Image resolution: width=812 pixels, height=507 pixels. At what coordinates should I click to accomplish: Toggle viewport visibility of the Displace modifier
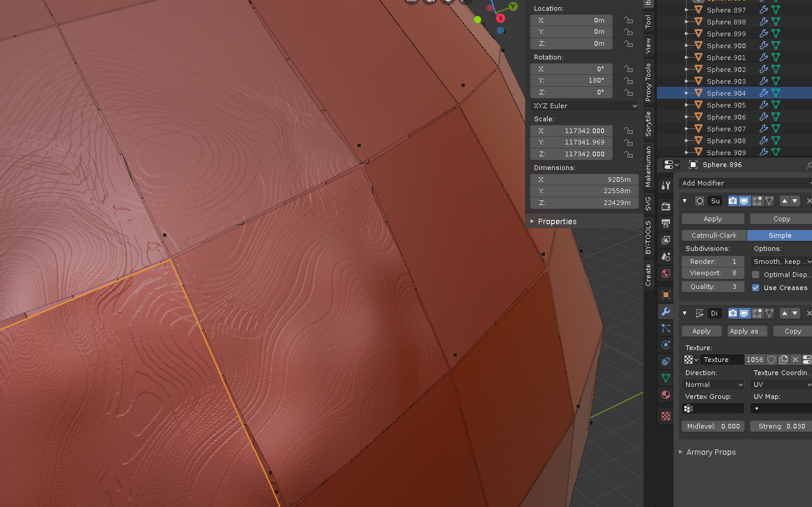(x=744, y=313)
